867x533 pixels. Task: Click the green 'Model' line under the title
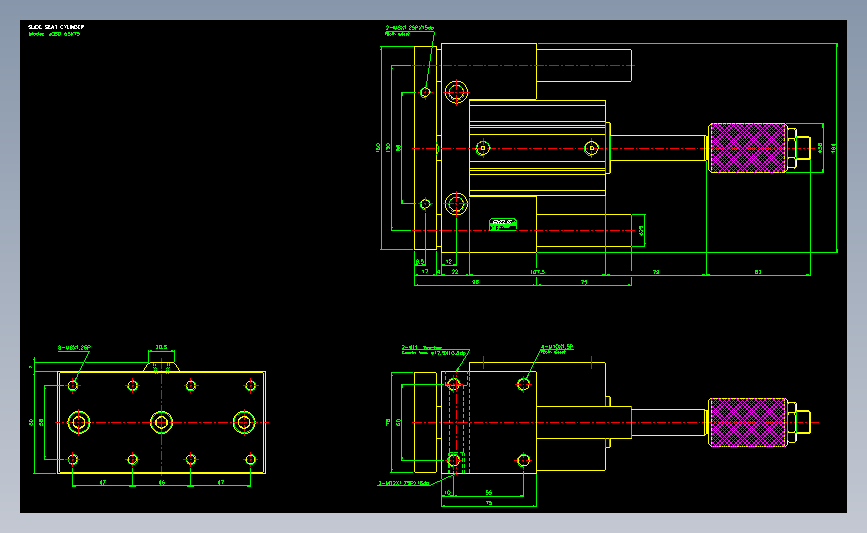(54, 34)
